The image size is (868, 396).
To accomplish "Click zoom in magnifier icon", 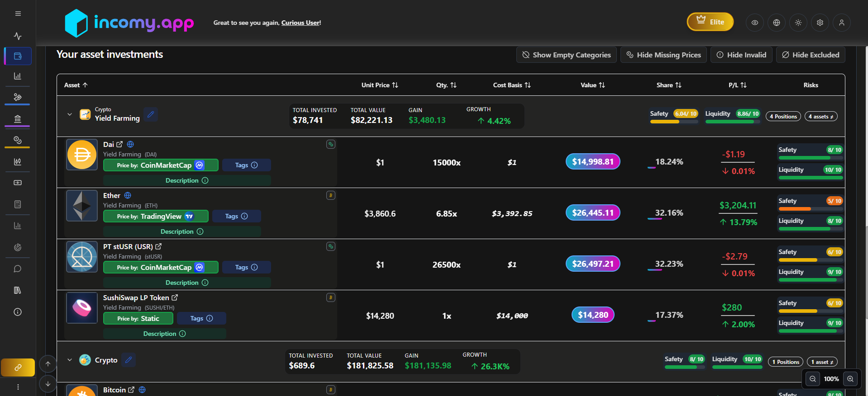I will (850, 379).
